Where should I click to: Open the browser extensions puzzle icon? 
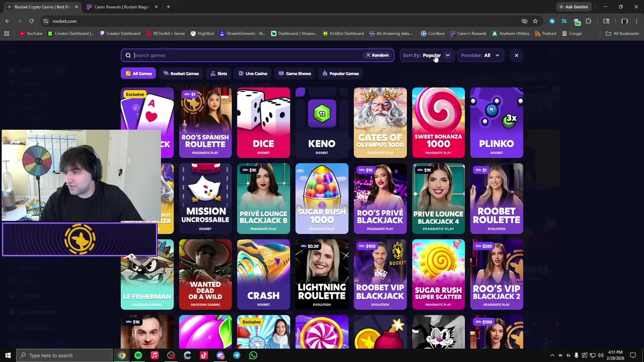pos(588,21)
